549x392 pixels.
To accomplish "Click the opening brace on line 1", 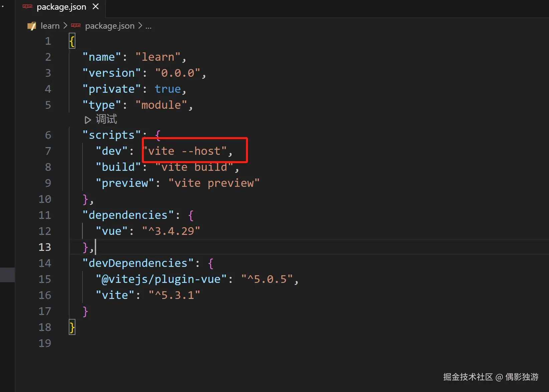I will [x=72, y=41].
